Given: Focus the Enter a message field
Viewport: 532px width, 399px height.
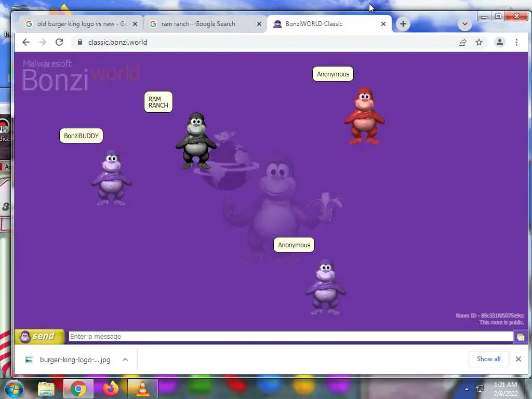Looking at the screenshot, I should tap(291, 337).
